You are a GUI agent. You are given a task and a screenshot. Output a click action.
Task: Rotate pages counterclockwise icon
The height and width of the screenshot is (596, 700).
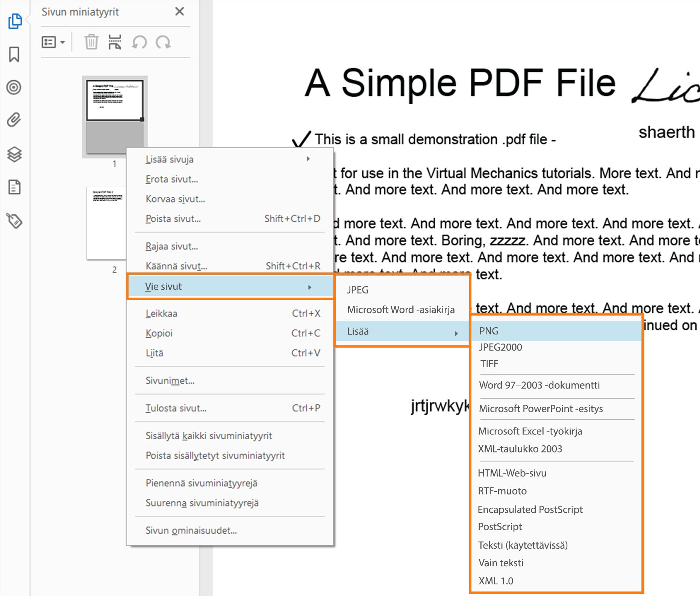[139, 42]
